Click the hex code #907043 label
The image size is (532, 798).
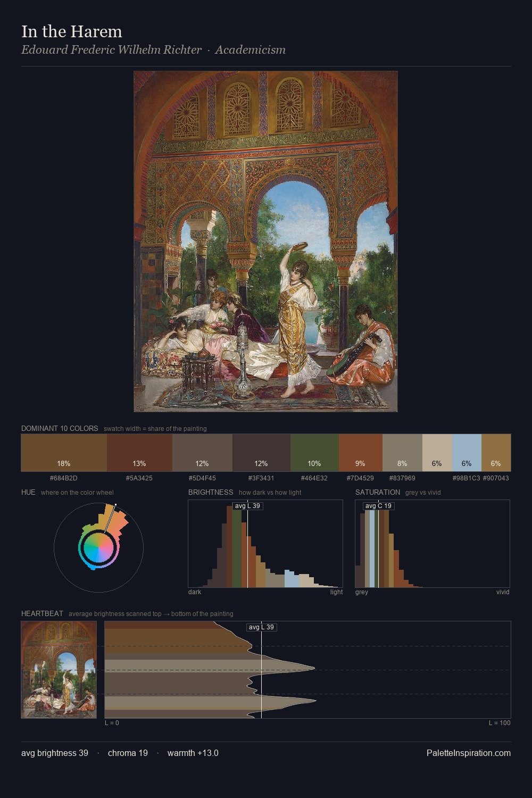496,478
